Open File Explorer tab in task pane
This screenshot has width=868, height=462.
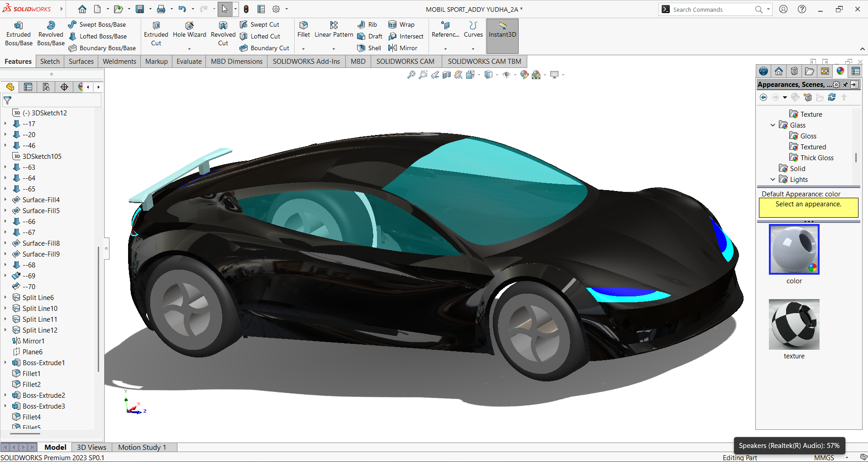tap(810, 71)
